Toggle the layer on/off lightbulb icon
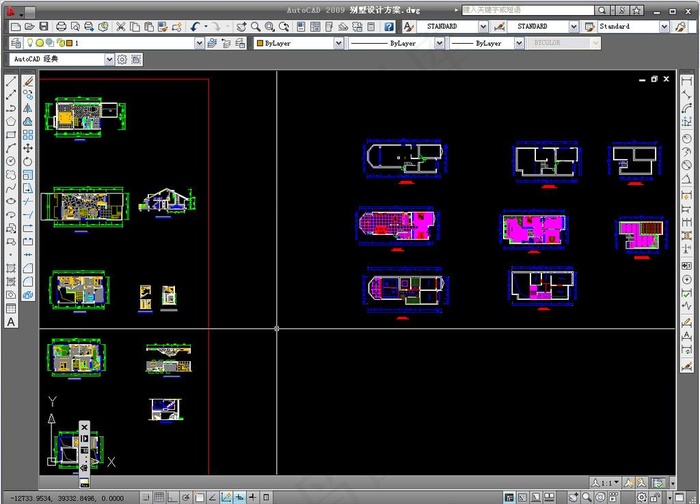 click(x=30, y=44)
